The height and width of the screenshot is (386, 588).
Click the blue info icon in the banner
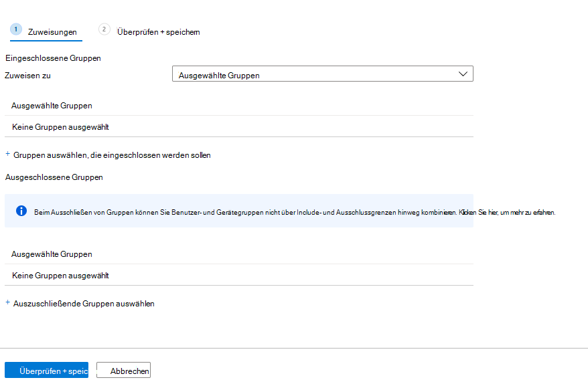21,211
